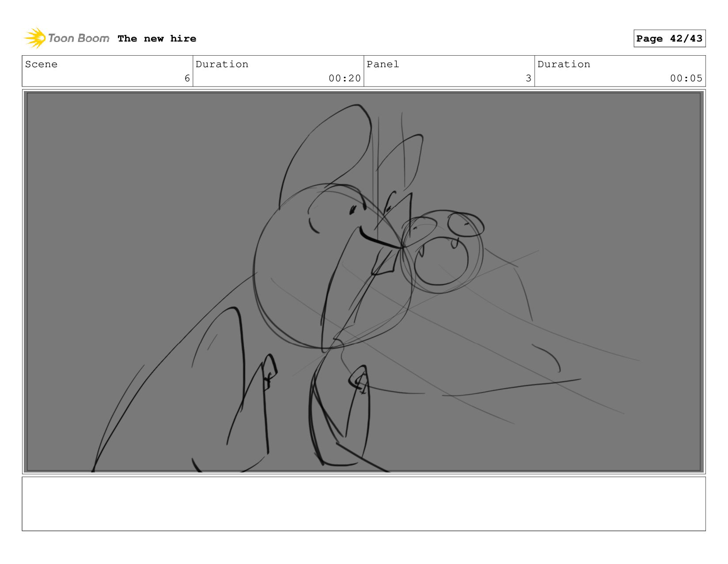Click the Toon Boom logo
This screenshot has width=728, height=564.
(x=66, y=38)
